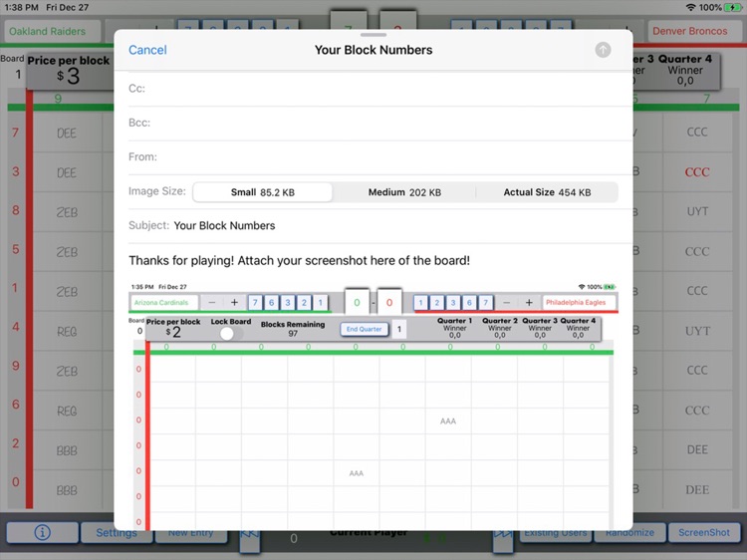Select Actual Size 454 KB image size
The image size is (747, 560).
coord(547,192)
